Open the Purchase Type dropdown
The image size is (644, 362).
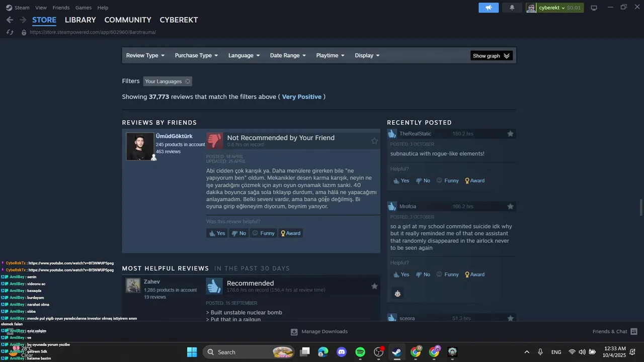tap(196, 55)
